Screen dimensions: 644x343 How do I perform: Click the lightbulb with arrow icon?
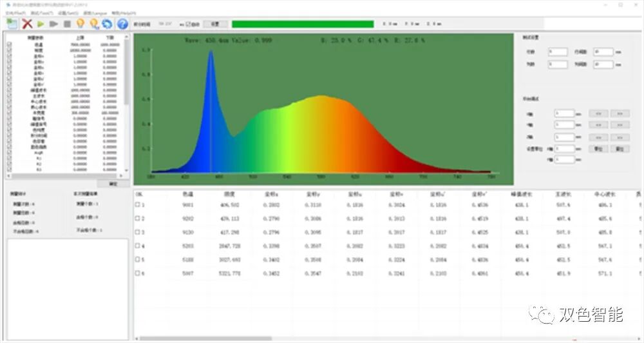[x=95, y=24]
